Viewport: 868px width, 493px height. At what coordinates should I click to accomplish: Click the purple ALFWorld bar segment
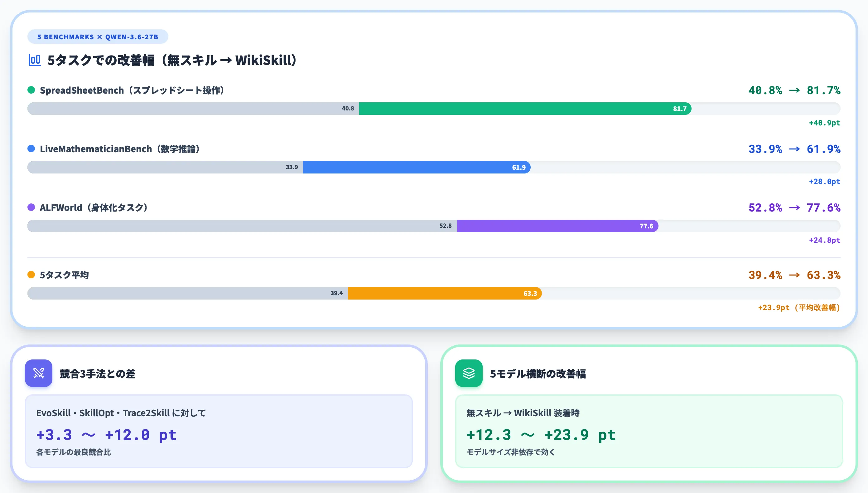tap(557, 226)
